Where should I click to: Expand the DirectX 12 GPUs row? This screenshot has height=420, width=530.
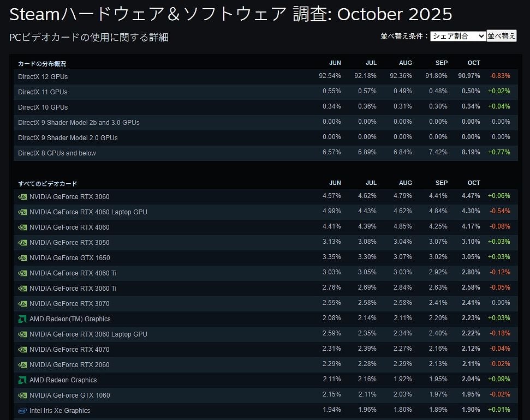click(43, 77)
